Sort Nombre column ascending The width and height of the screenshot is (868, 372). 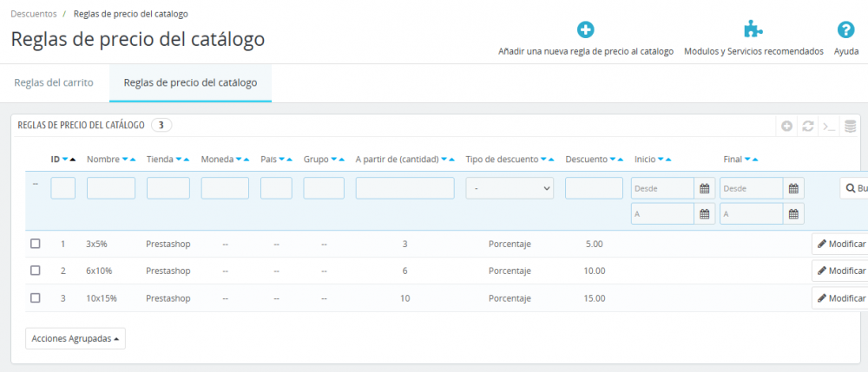point(132,160)
